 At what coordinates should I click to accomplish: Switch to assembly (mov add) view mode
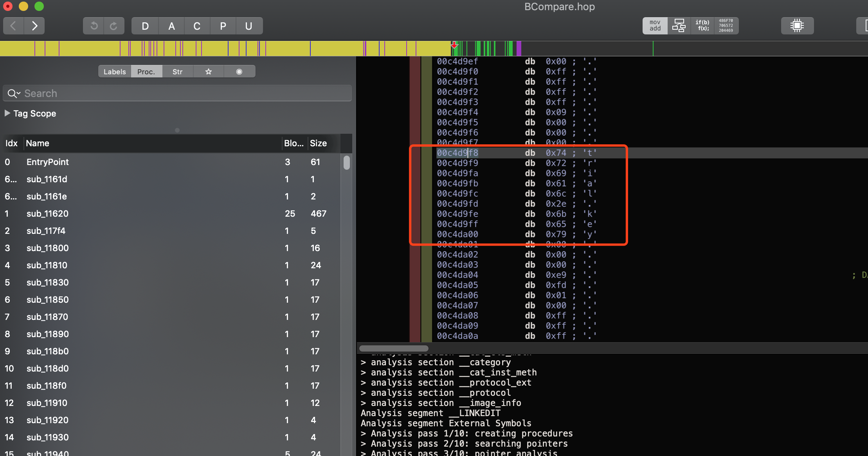tap(655, 26)
